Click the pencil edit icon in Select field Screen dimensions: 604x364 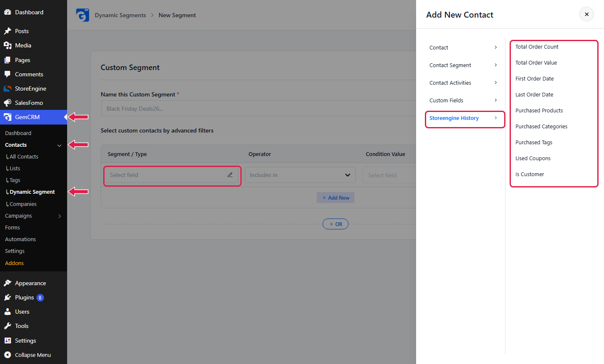coord(230,175)
